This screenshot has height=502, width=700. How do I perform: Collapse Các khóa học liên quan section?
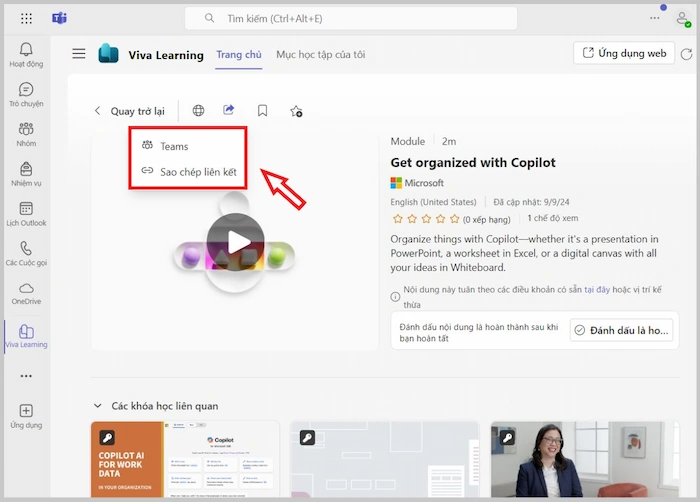pos(97,406)
